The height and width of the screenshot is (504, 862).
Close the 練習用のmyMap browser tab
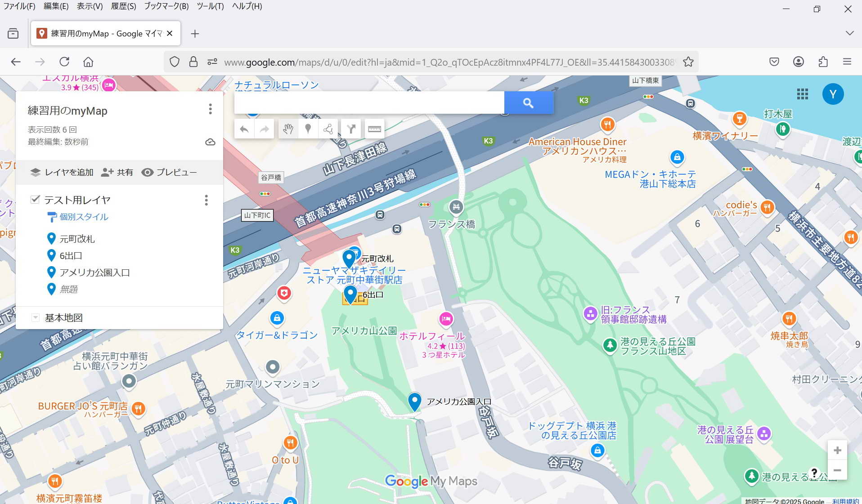[x=170, y=33]
